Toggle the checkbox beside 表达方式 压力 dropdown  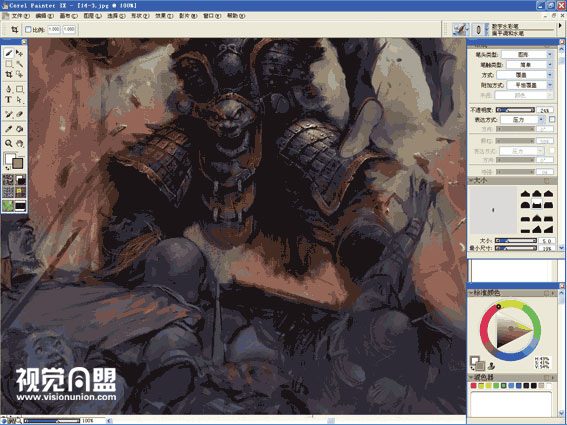coord(552,119)
